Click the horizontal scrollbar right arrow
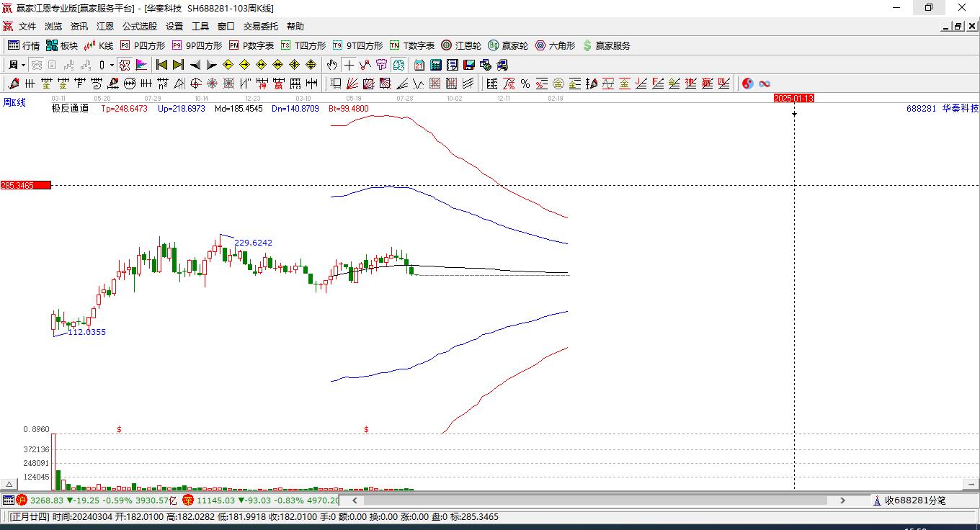Image resolution: width=980 pixels, height=530 pixels. point(842,500)
